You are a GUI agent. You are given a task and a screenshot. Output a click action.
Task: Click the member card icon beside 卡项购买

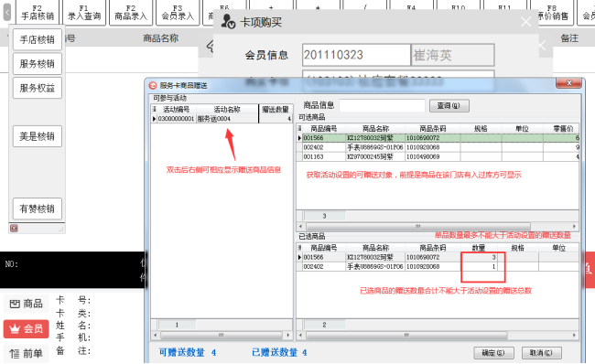(228, 22)
